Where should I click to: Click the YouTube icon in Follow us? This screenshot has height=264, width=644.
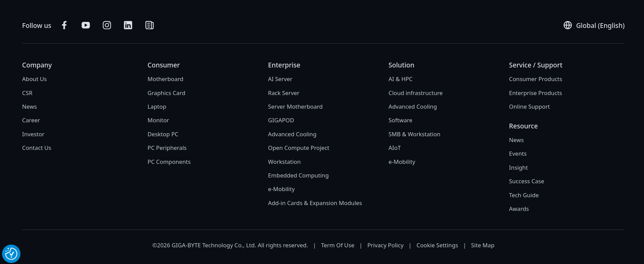point(86,25)
